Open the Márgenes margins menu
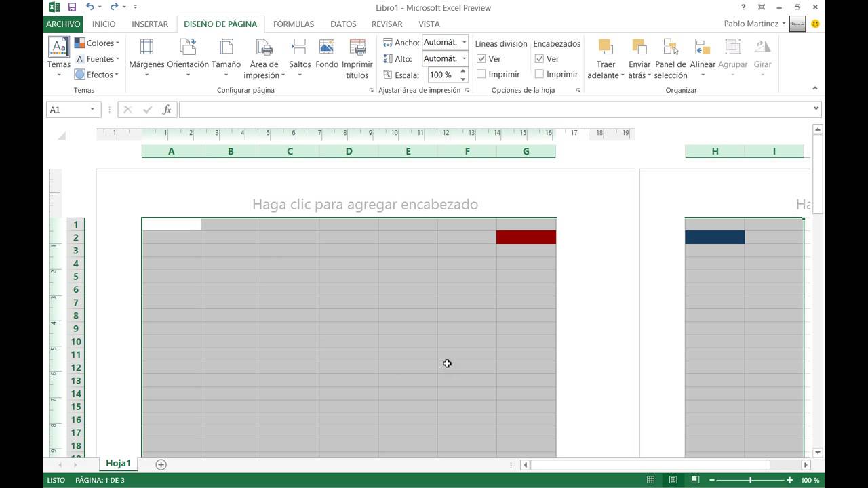 (146, 58)
